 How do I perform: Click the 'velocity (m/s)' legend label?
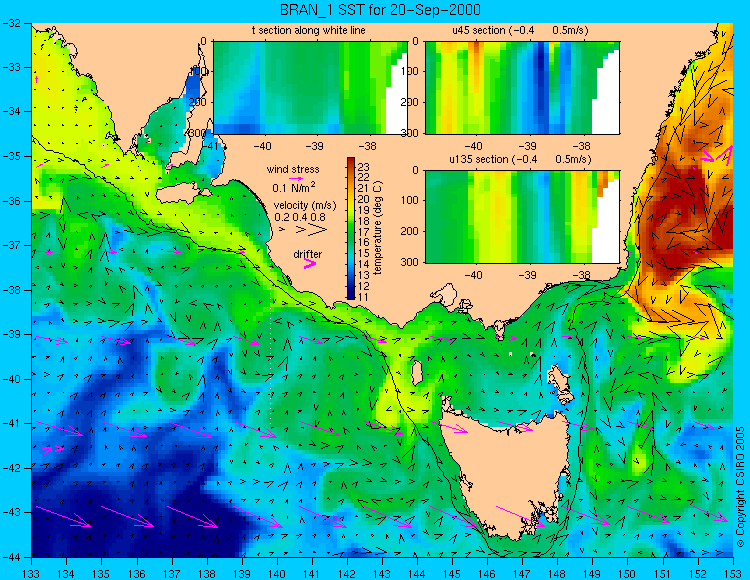click(x=305, y=205)
